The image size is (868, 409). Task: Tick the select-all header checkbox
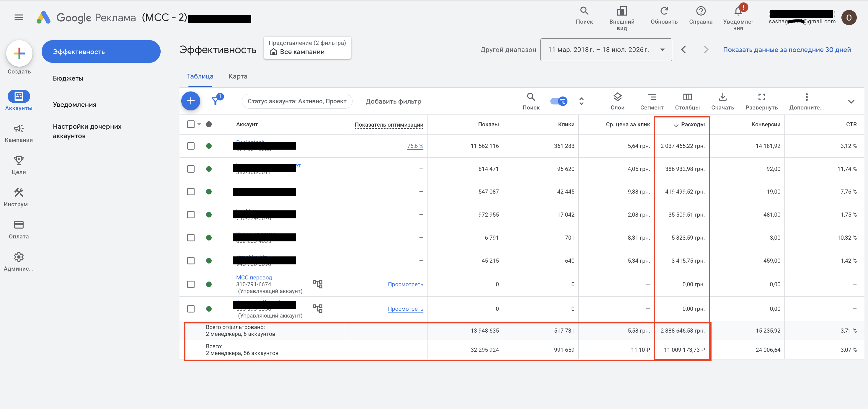point(191,124)
